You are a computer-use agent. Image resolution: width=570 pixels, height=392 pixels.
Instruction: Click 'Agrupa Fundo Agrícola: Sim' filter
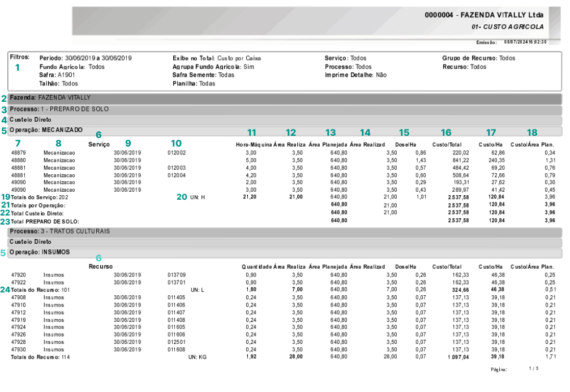click(213, 67)
